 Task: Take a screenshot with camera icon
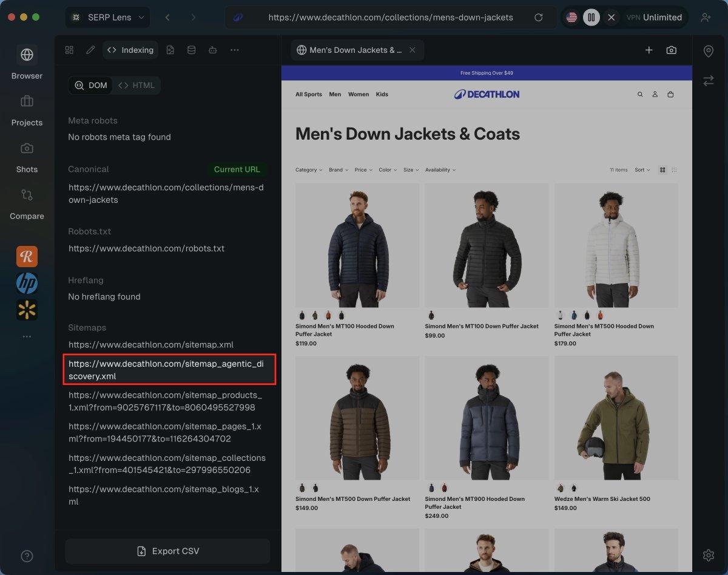(x=671, y=50)
